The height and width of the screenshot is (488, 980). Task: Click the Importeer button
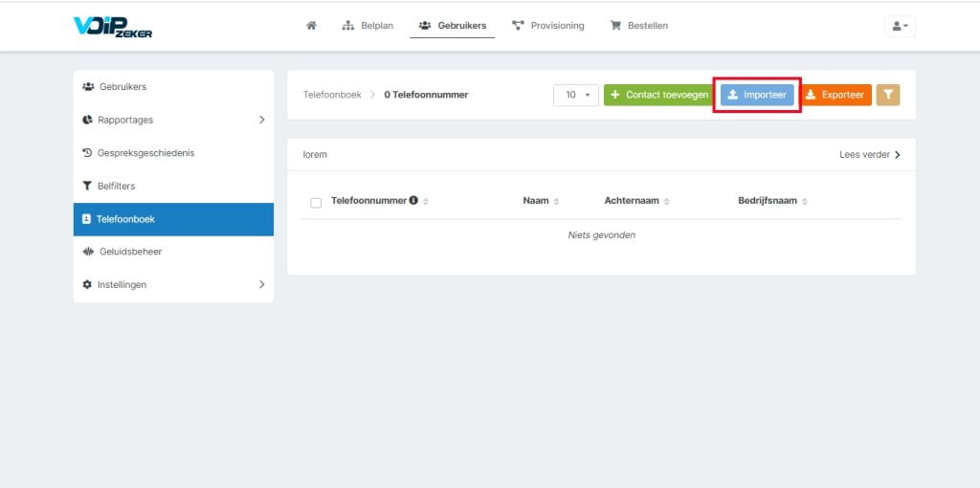tap(757, 95)
